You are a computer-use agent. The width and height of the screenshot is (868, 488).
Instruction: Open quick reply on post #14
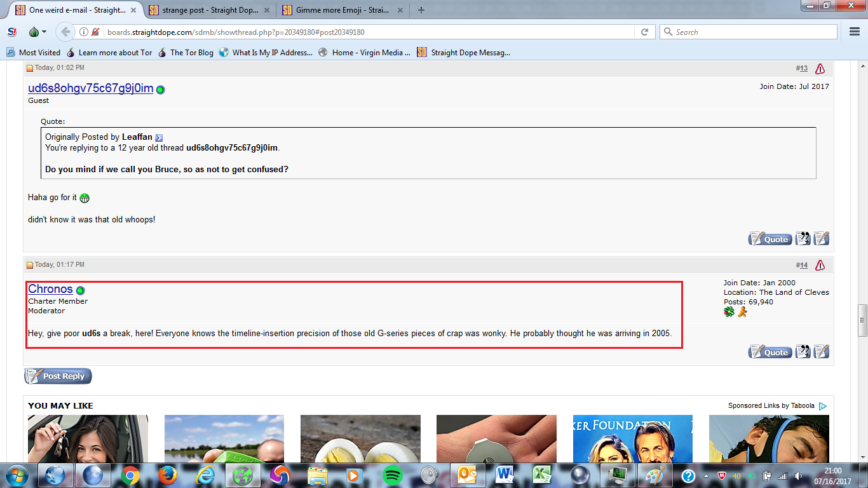click(821, 351)
